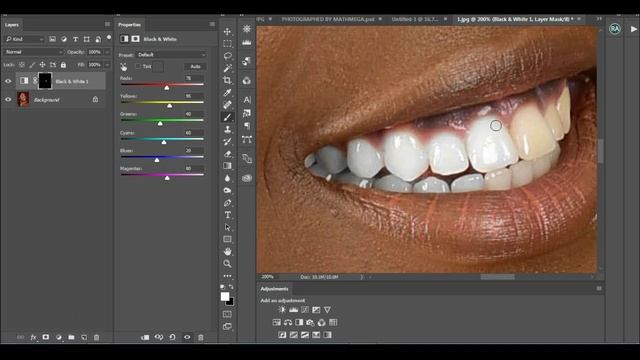Image resolution: width=640 pixels, height=360 pixels.
Task: Add a Levels adjustment from Adjustments panel
Action: click(293, 310)
